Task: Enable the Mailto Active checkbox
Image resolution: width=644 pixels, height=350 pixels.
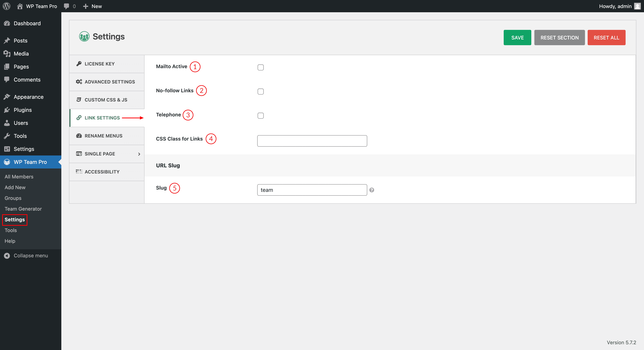Action: [260, 67]
